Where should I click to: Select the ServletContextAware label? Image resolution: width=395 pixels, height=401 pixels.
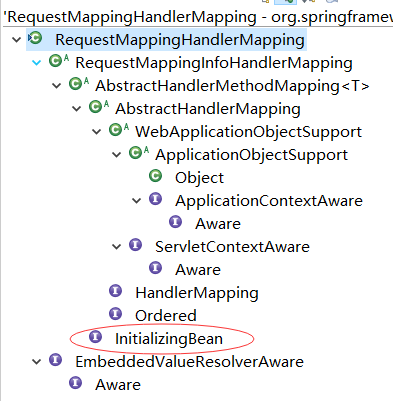point(232,247)
